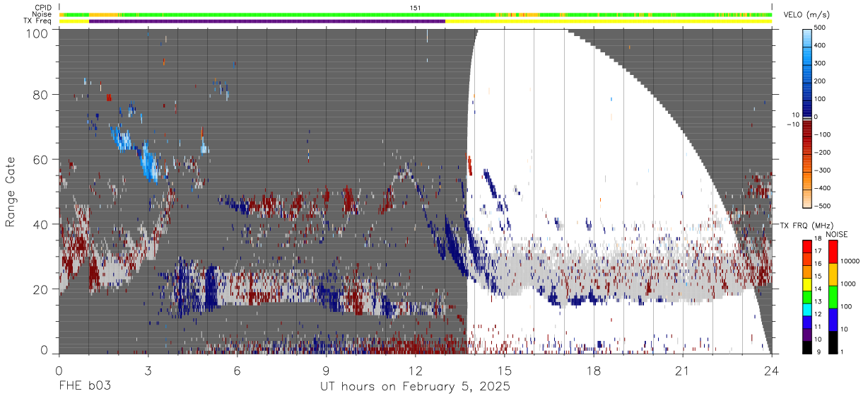The height and width of the screenshot is (401, 868).
Task: Click the '-200' velocity colorbar label
Action: 821,152
